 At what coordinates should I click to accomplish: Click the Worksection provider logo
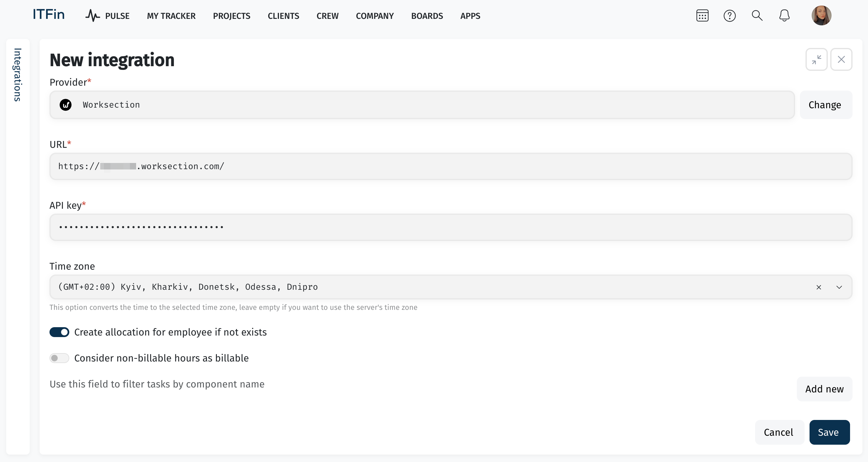point(65,105)
